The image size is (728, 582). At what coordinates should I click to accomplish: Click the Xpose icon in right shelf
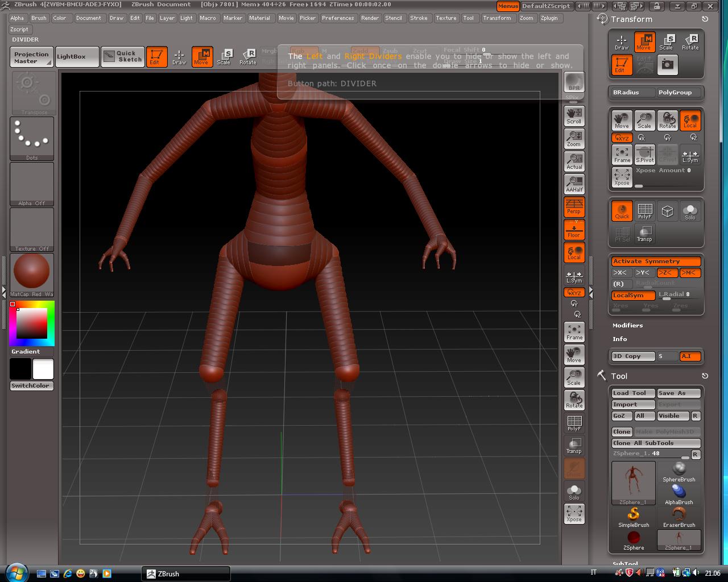click(x=574, y=514)
